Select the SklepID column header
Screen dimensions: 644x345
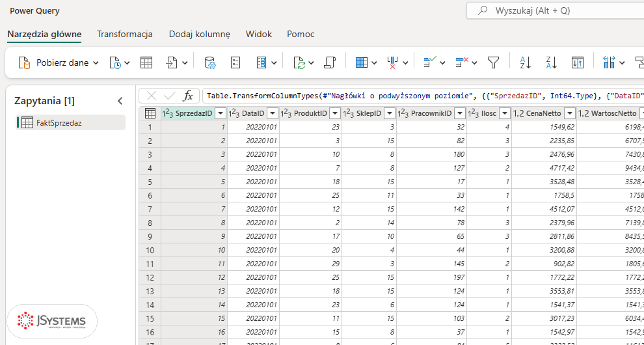[x=369, y=113]
